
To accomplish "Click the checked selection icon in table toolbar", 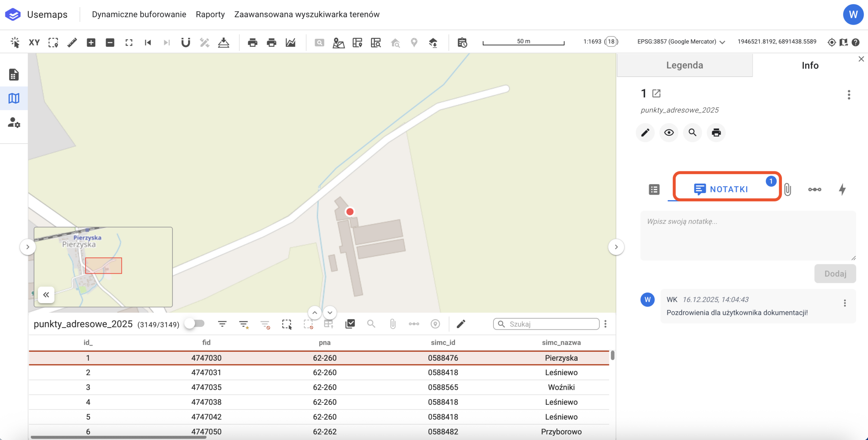I will [x=350, y=324].
